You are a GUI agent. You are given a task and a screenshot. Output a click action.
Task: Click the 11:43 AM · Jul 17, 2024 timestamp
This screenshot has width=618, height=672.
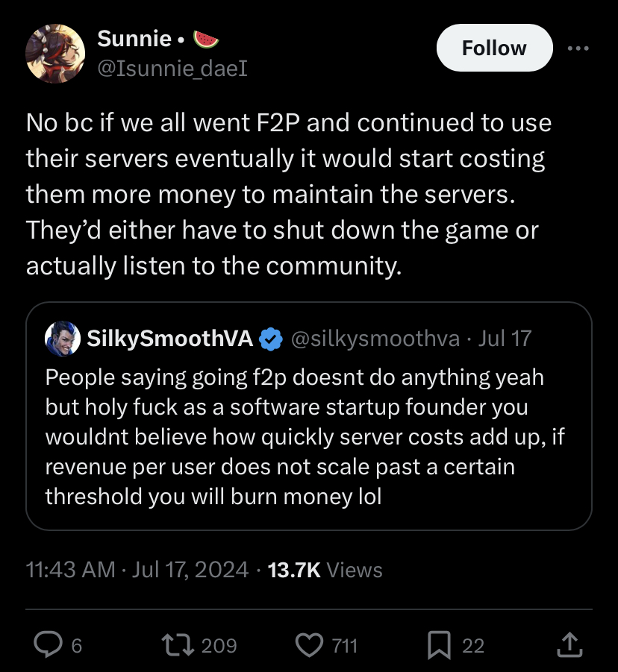137,570
